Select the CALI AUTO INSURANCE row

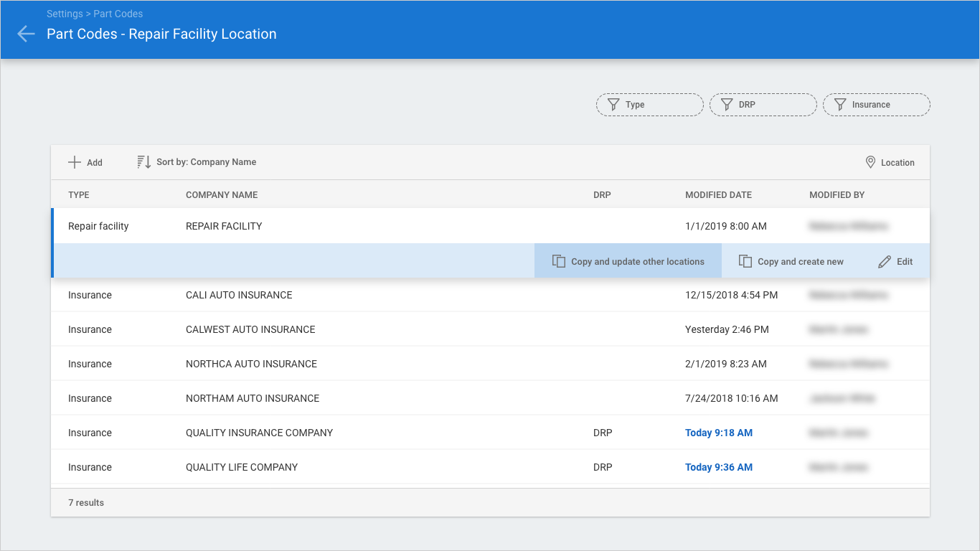point(239,295)
